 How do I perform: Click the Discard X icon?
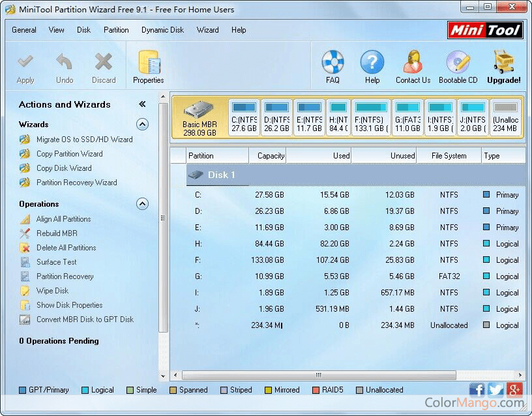pos(104,63)
